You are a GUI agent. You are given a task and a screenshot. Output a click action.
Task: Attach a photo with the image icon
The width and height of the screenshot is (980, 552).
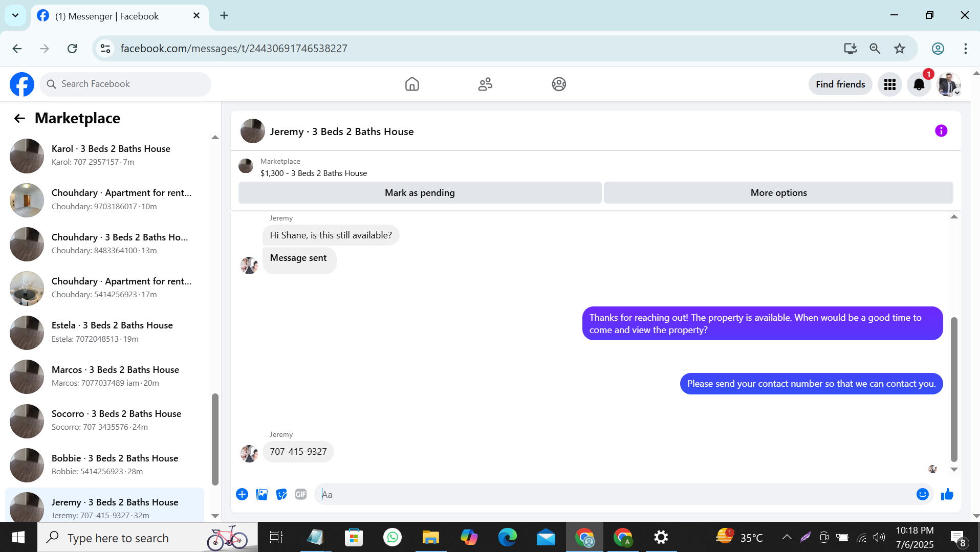point(262,494)
